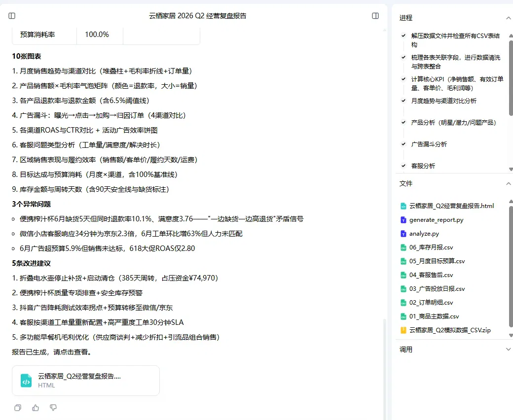
Task: Click the checkmark for 梳理各表关联字段 step
Action: (x=403, y=57)
